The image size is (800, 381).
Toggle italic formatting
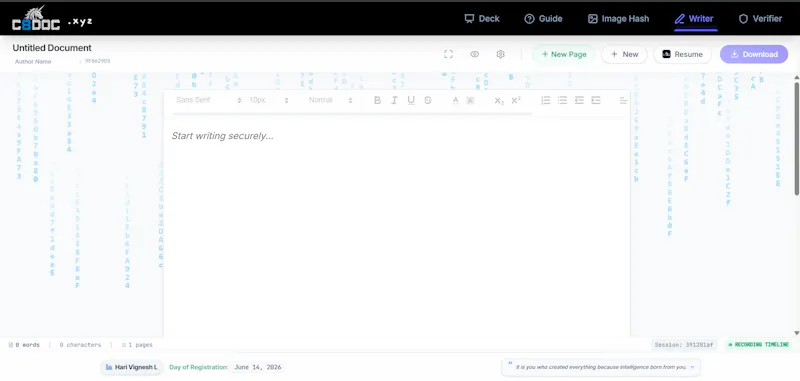coord(394,100)
